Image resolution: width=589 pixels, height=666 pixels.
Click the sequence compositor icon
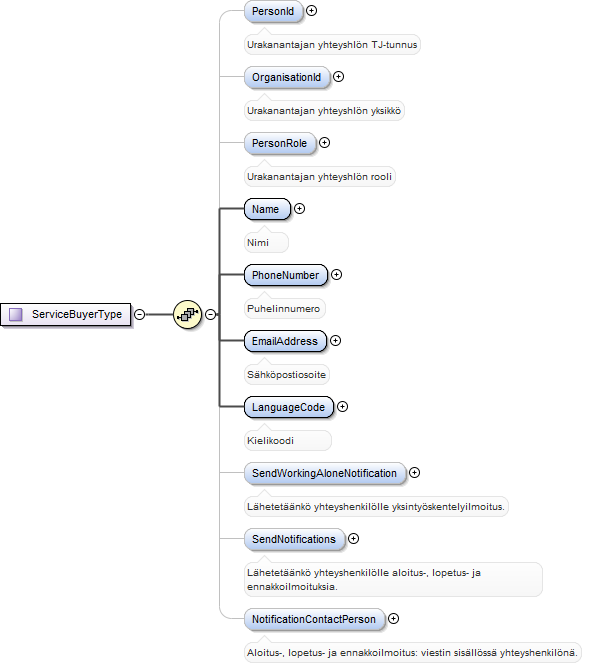[187, 314]
